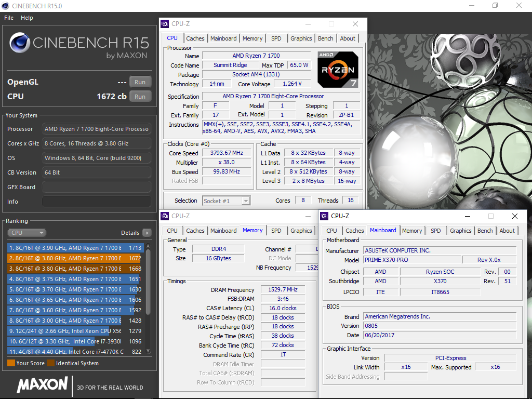Select the CPU tab in the top CPU-Z window
Viewport: 532px width, 399px height.
[x=172, y=38]
